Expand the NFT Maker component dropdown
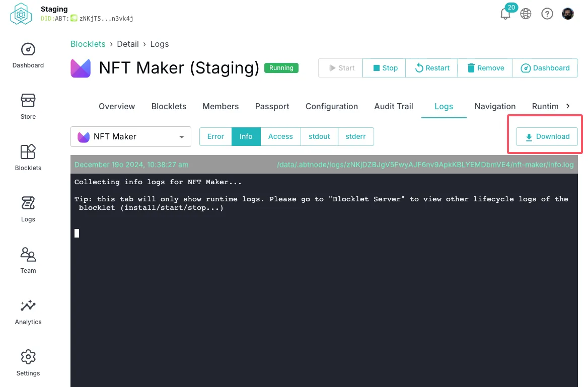The image size is (588, 387). 131,136
